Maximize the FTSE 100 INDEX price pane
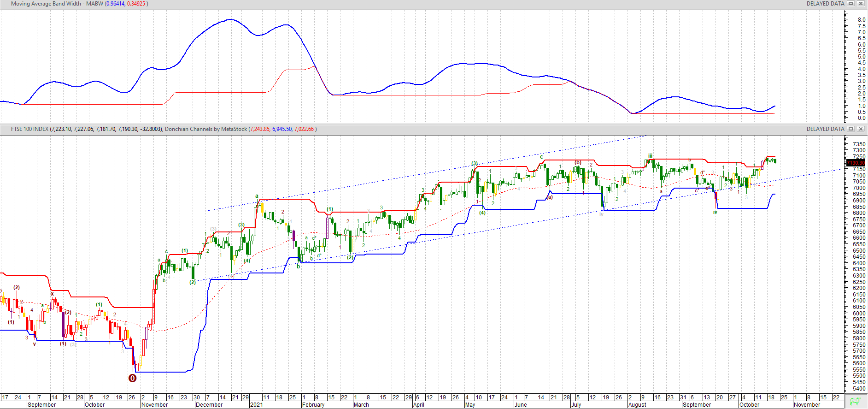 [851, 129]
